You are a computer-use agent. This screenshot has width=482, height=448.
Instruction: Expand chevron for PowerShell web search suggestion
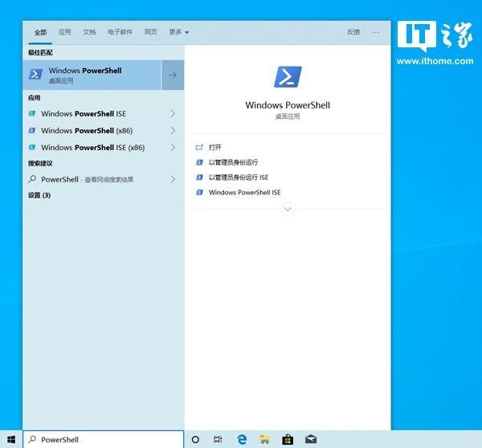point(173,179)
